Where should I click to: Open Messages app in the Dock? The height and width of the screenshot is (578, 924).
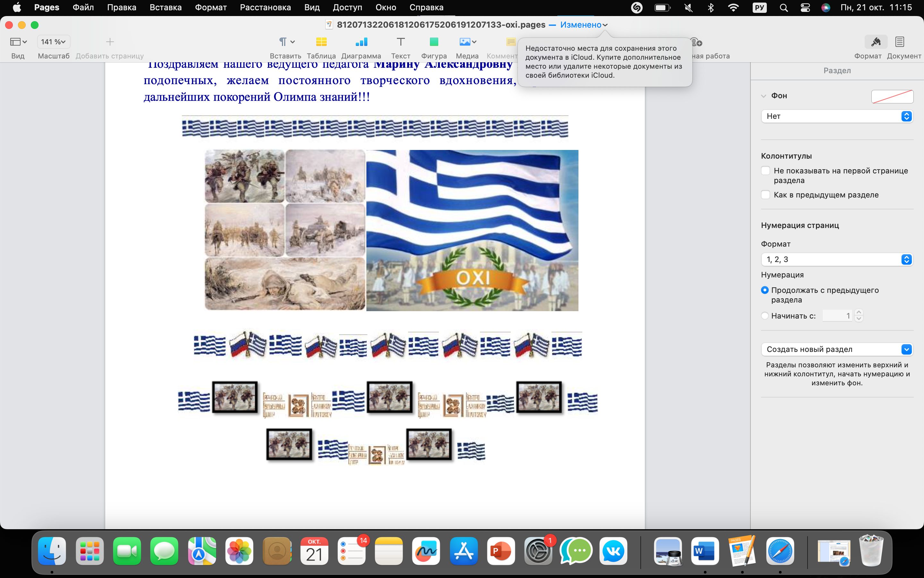pyautogui.click(x=164, y=551)
